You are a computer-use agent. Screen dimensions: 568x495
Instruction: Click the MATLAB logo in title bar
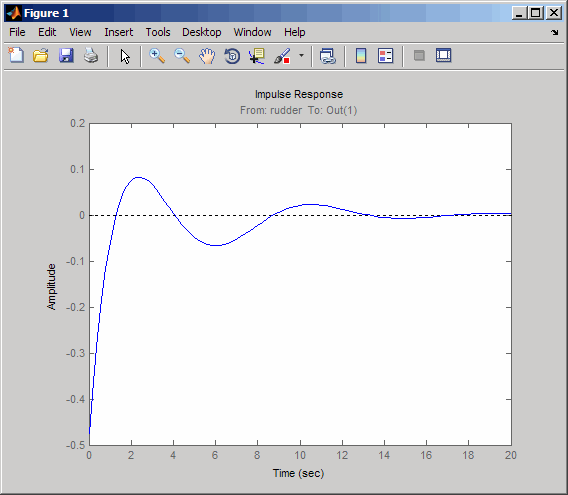pos(14,13)
